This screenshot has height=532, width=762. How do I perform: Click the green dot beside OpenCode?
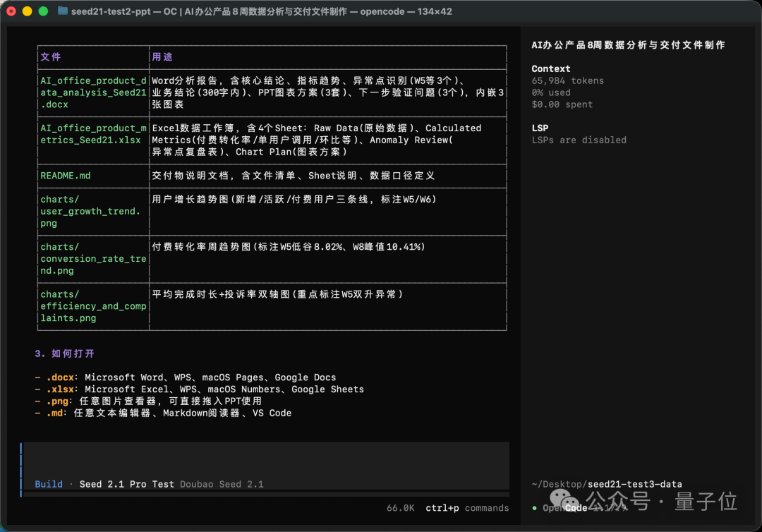click(535, 508)
